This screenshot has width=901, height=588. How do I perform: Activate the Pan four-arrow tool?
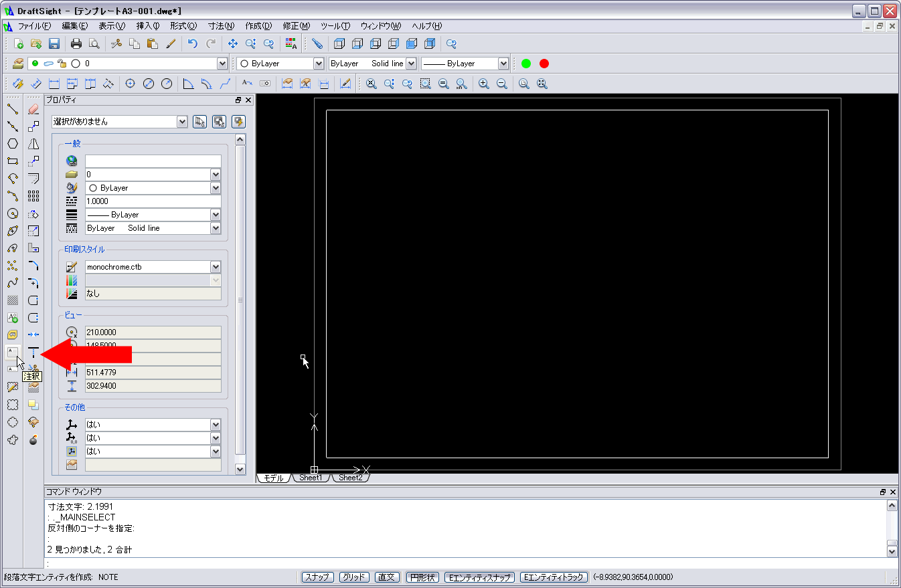[233, 44]
